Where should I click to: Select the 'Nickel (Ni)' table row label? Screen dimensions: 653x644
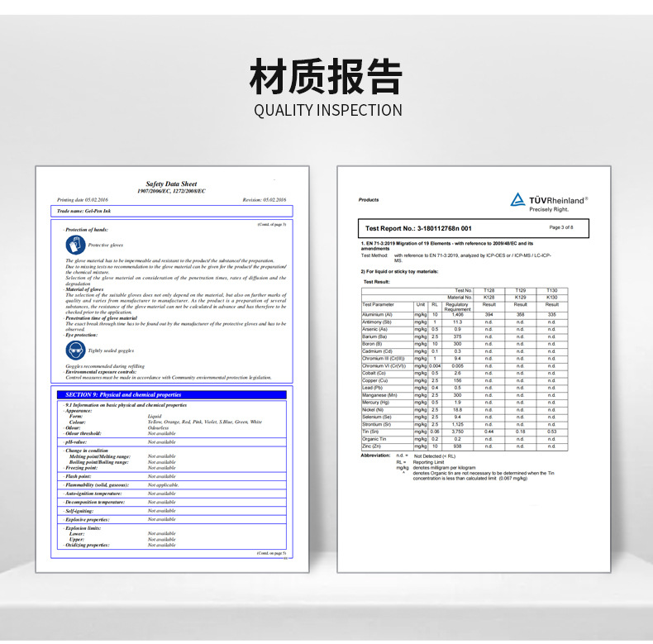tap(372, 410)
